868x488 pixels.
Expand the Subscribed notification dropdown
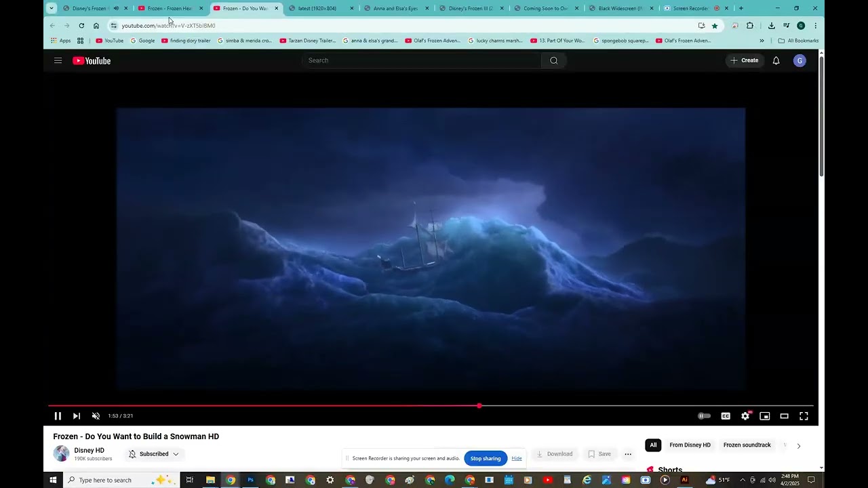coord(154,454)
